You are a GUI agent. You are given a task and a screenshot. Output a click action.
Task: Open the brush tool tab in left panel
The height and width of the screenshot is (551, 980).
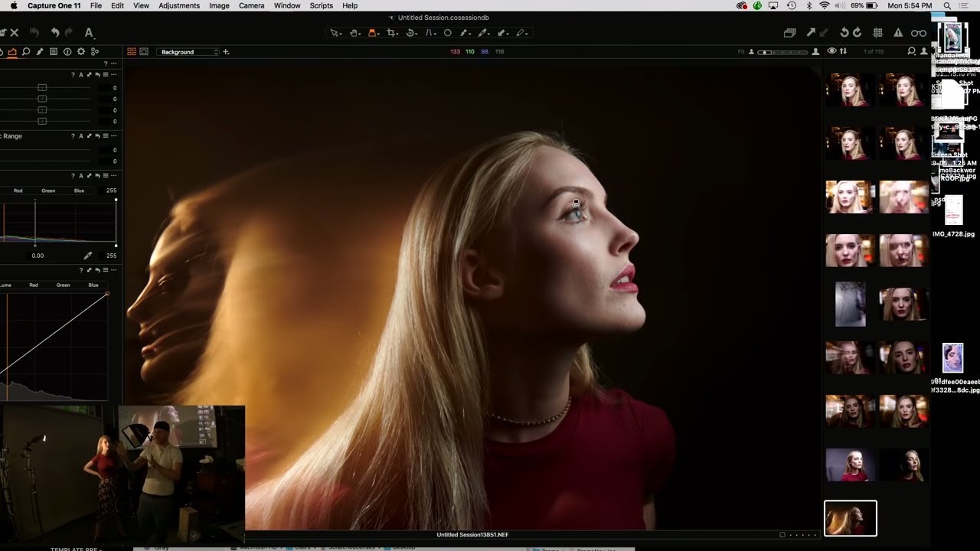40,52
